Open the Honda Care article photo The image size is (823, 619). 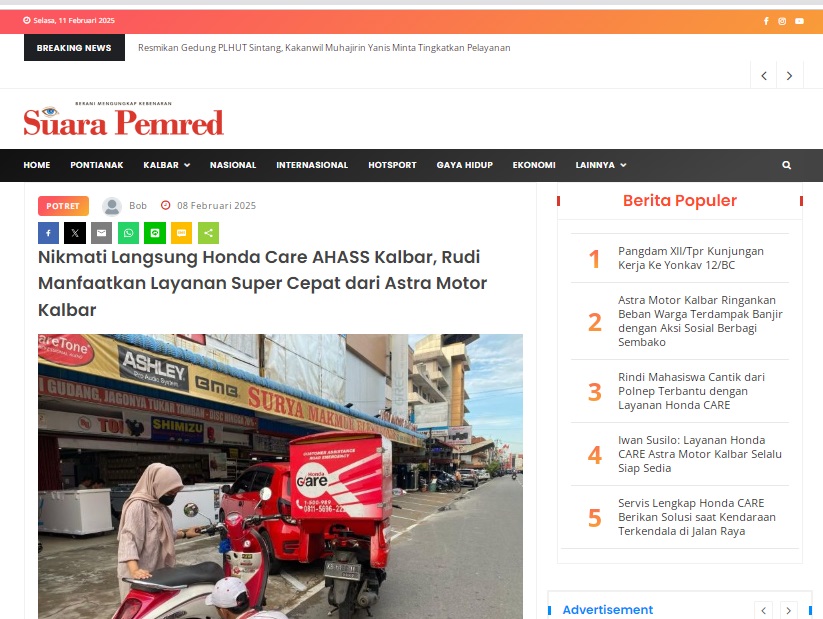(280, 476)
